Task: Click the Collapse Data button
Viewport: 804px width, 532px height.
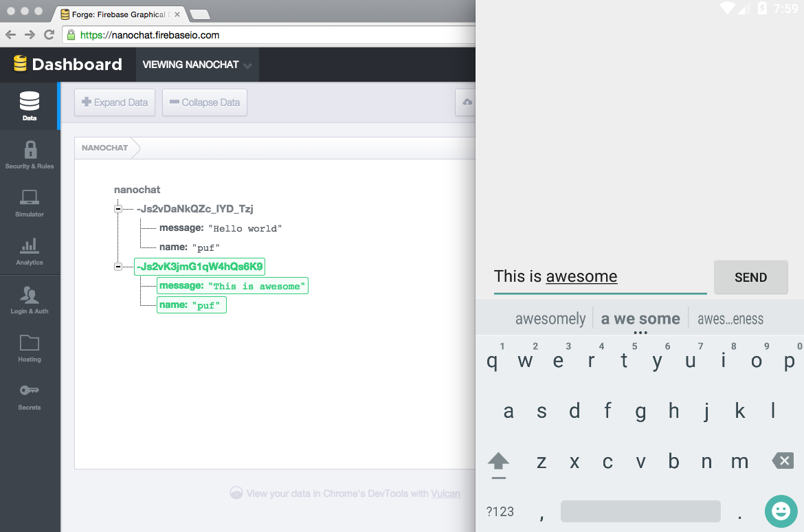Action: point(205,102)
